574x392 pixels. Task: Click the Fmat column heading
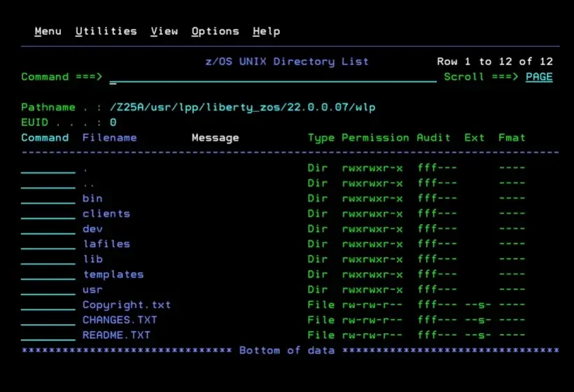click(512, 138)
